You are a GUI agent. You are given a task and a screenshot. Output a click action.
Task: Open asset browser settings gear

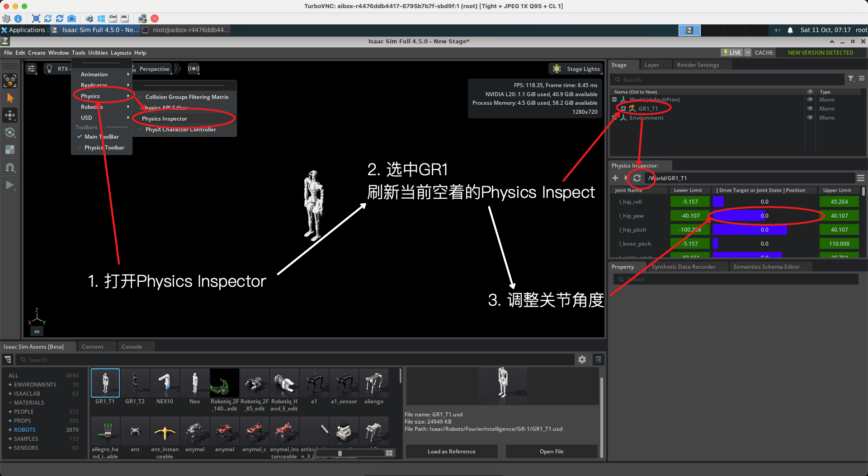(x=582, y=359)
